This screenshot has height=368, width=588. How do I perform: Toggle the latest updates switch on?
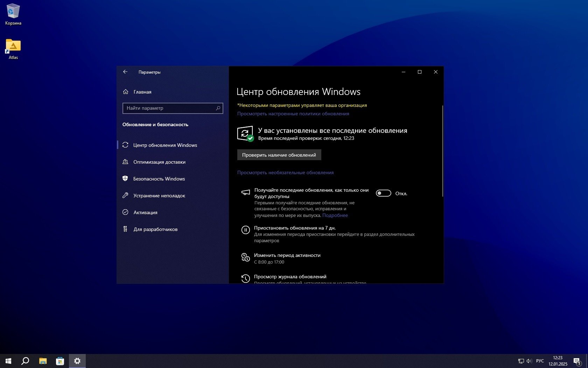click(383, 193)
